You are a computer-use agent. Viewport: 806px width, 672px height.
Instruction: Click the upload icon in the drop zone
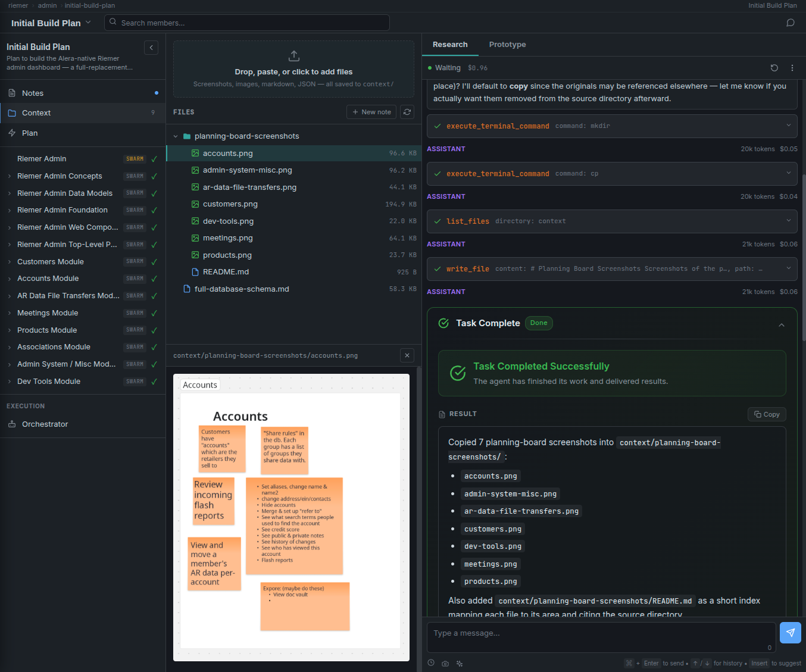[293, 56]
